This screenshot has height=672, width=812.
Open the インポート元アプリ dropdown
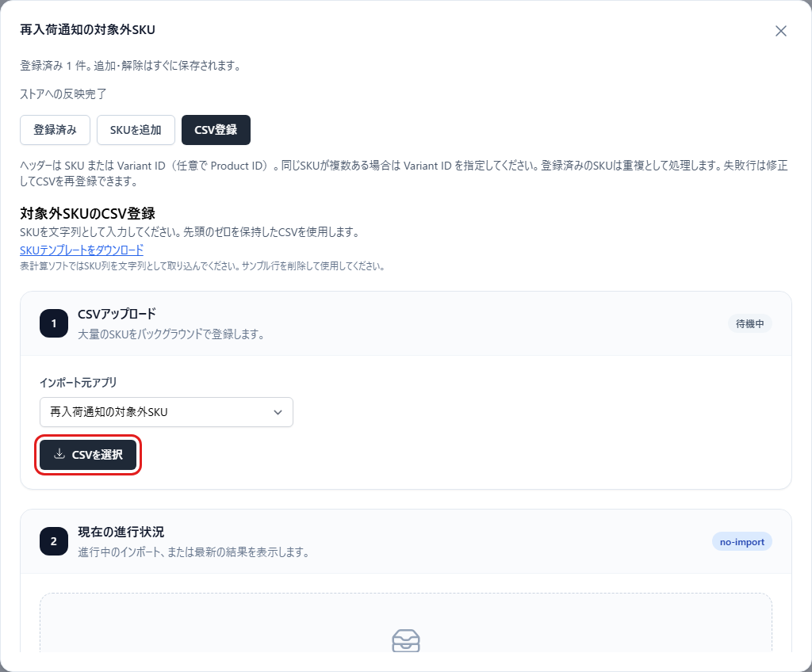click(167, 412)
